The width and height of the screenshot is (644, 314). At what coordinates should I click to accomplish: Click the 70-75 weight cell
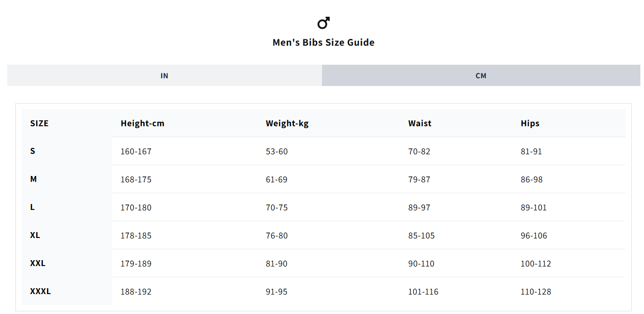(x=277, y=208)
